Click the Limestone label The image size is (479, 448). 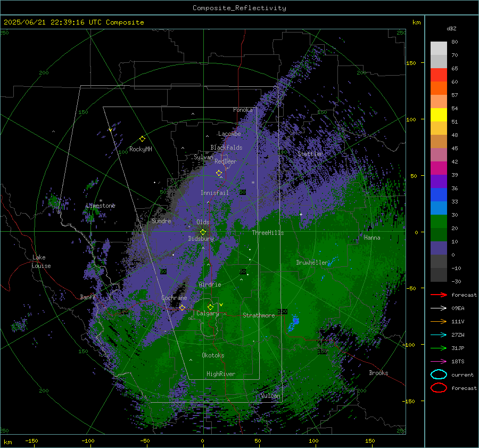[101, 206]
